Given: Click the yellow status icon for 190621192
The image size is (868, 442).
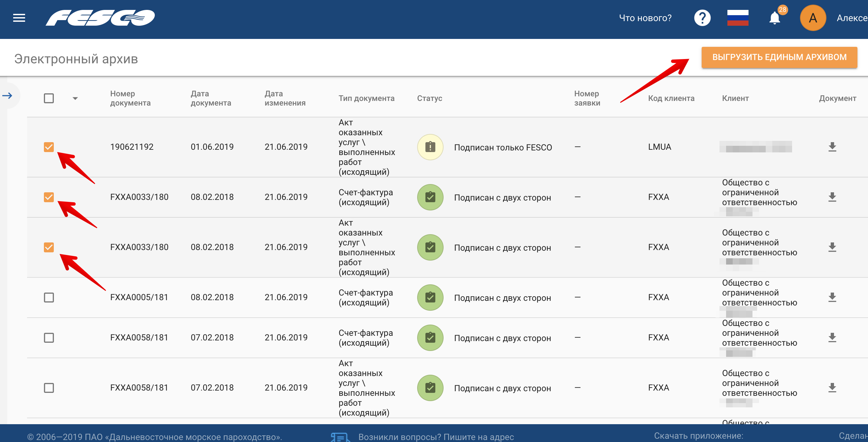Looking at the screenshot, I should click(430, 147).
